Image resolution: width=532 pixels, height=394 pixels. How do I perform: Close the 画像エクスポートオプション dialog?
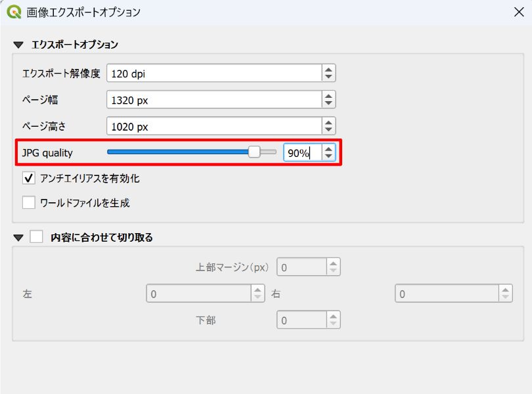(x=519, y=12)
